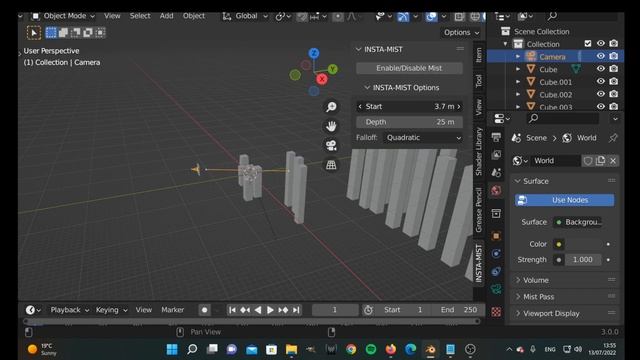Collapse the INSTA-MIST Options subpanel
The image size is (640, 360).
point(402,88)
